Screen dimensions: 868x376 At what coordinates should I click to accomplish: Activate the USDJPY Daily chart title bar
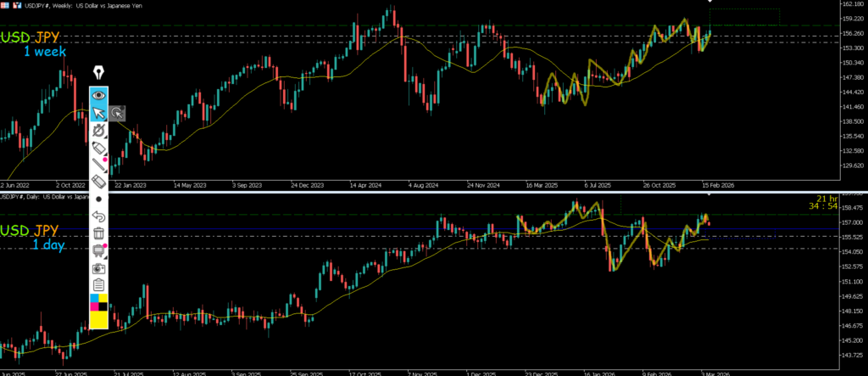(x=51, y=196)
